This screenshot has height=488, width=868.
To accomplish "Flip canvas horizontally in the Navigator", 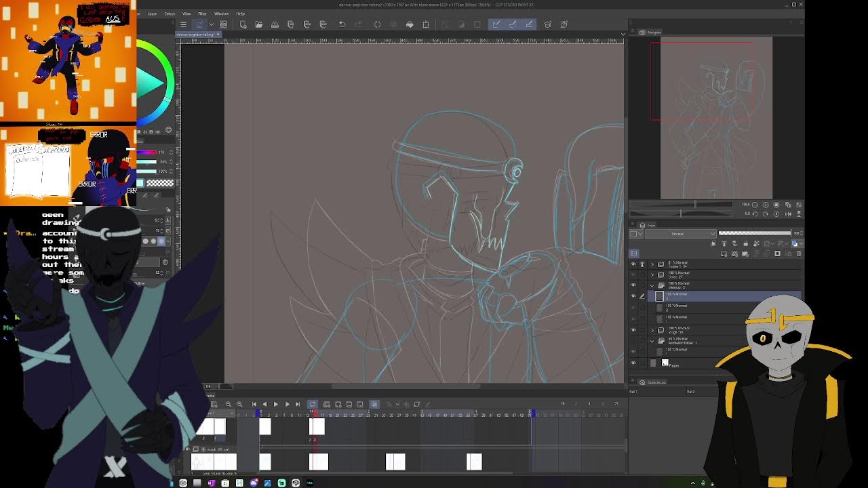I will [x=788, y=214].
